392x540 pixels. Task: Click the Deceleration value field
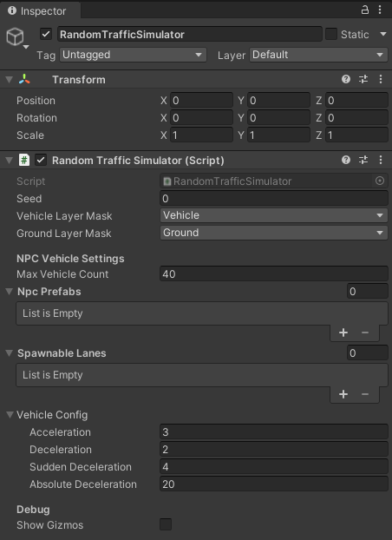[x=274, y=450]
